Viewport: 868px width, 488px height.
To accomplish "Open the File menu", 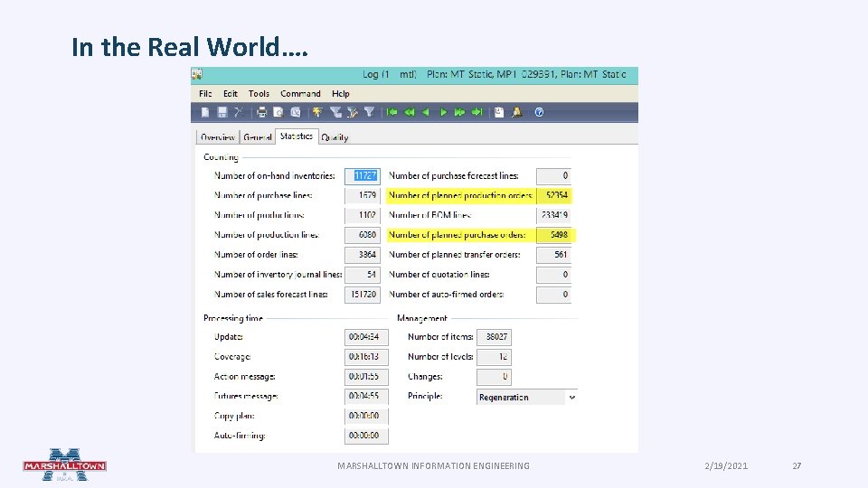I will (x=205, y=93).
